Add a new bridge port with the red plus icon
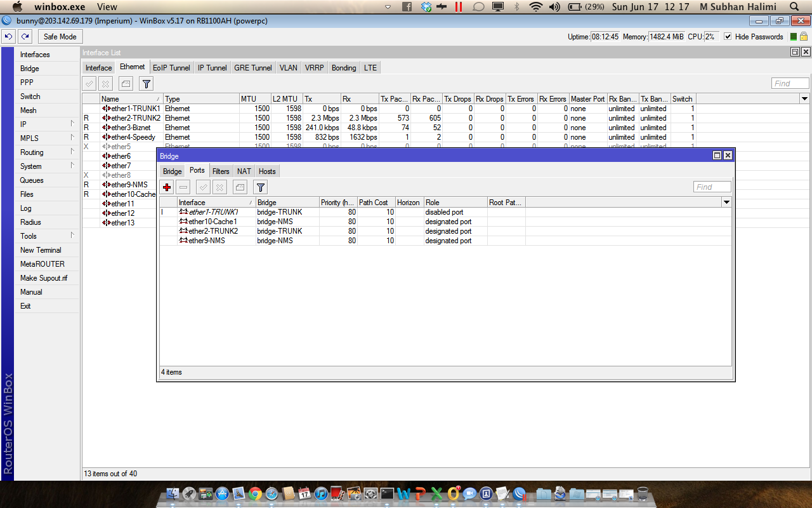Image resolution: width=812 pixels, height=508 pixels. point(167,187)
